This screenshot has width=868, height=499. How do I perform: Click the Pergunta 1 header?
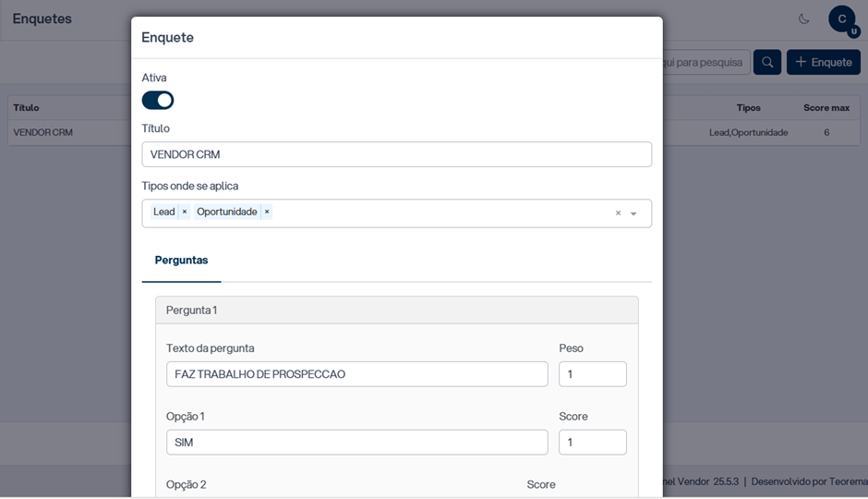(x=396, y=310)
